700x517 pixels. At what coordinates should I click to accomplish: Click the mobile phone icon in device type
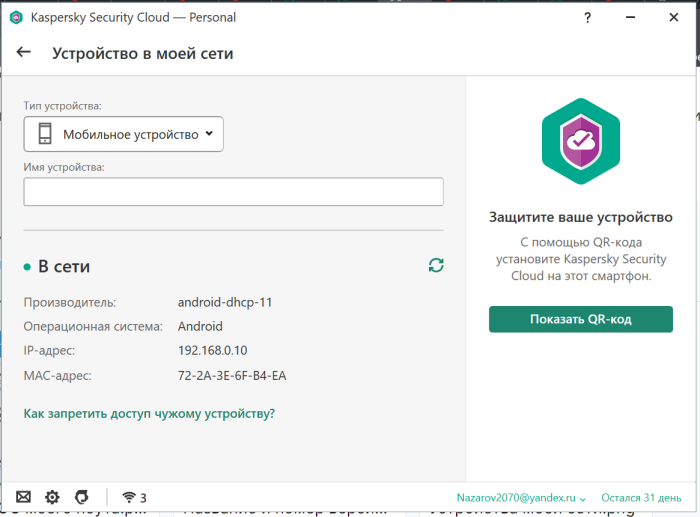[45, 133]
